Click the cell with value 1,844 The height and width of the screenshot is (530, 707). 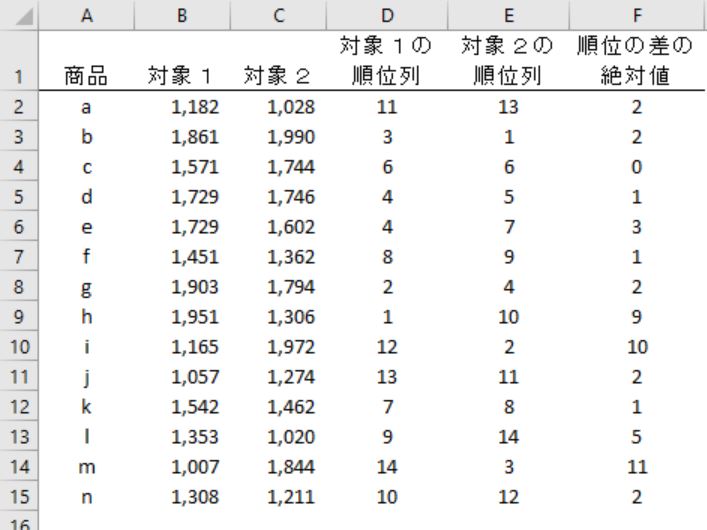tap(278, 466)
